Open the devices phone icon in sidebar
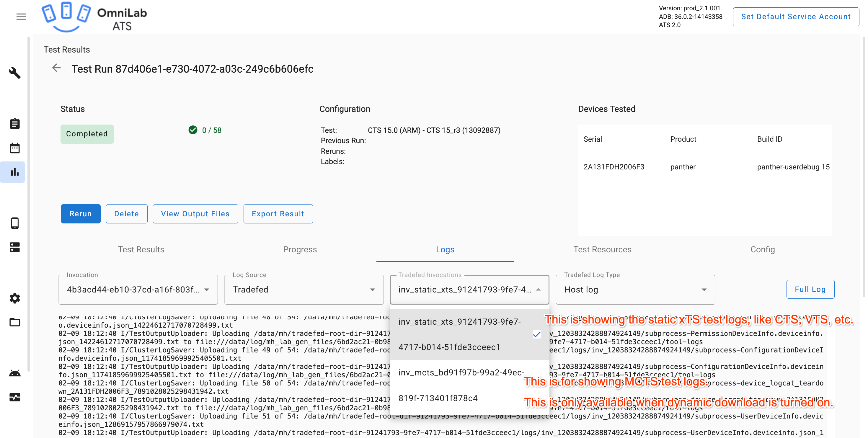The height and width of the screenshot is (438, 868). tap(15, 223)
